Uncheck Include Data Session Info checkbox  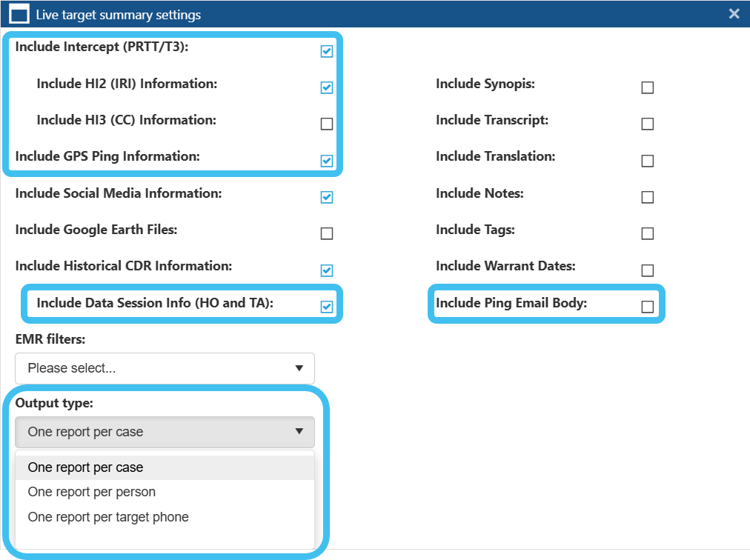coord(327,307)
